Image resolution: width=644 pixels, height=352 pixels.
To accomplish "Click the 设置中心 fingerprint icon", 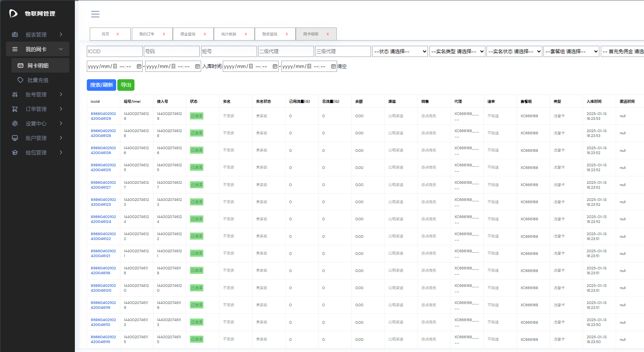I will click(x=15, y=124).
